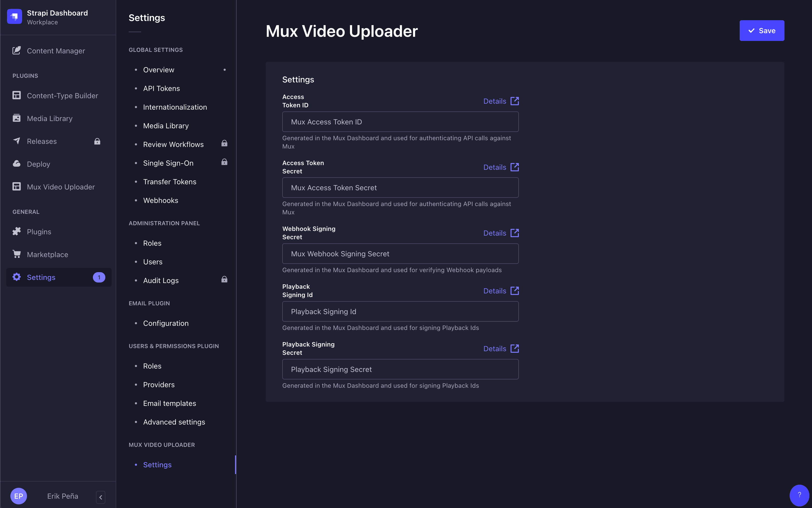Go to API Tokens settings
Viewport: 812px width, 508px height.
pyautogui.click(x=161, y=88)
